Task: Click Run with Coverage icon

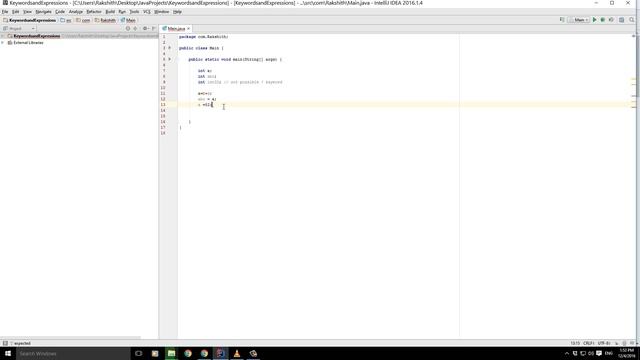Action: click(611, 20)
